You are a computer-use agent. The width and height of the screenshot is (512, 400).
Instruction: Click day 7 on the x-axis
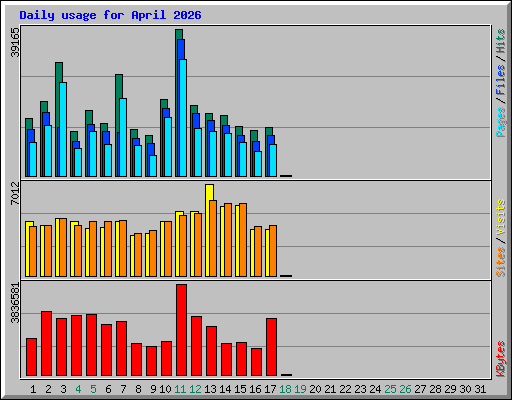pyautogui.click(x=123, y=389)
